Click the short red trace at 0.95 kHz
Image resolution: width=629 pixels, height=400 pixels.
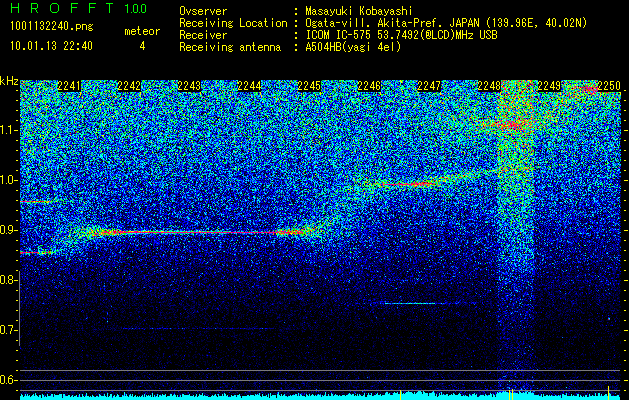click(36, 201)
